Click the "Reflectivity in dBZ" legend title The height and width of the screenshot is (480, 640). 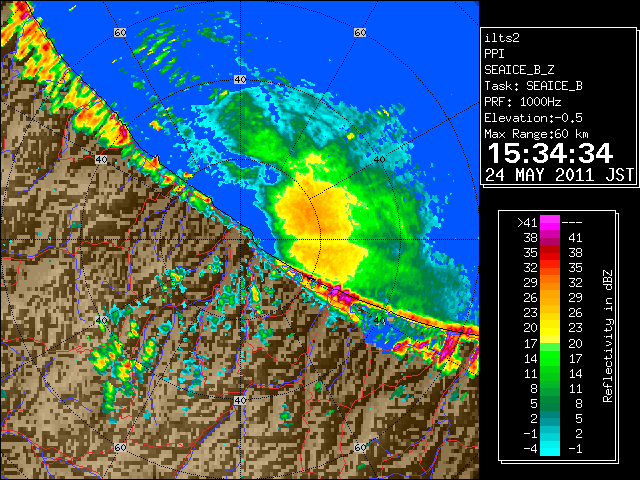607,336
